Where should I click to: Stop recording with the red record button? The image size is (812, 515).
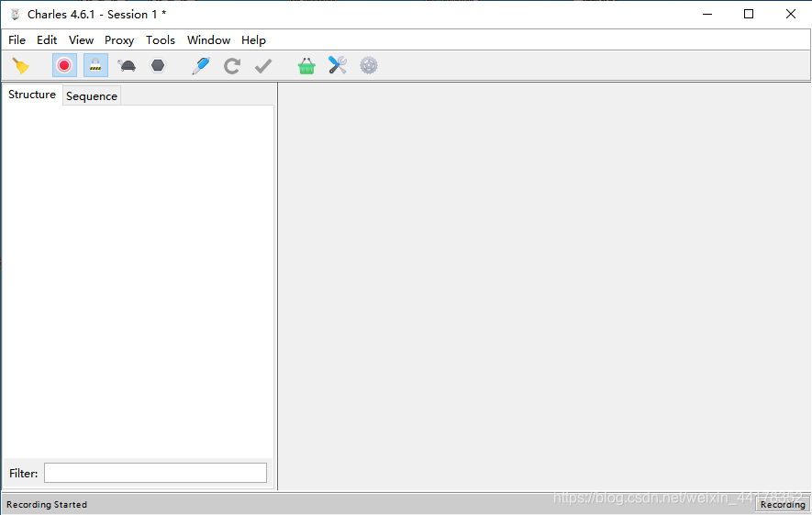(65, 65)
